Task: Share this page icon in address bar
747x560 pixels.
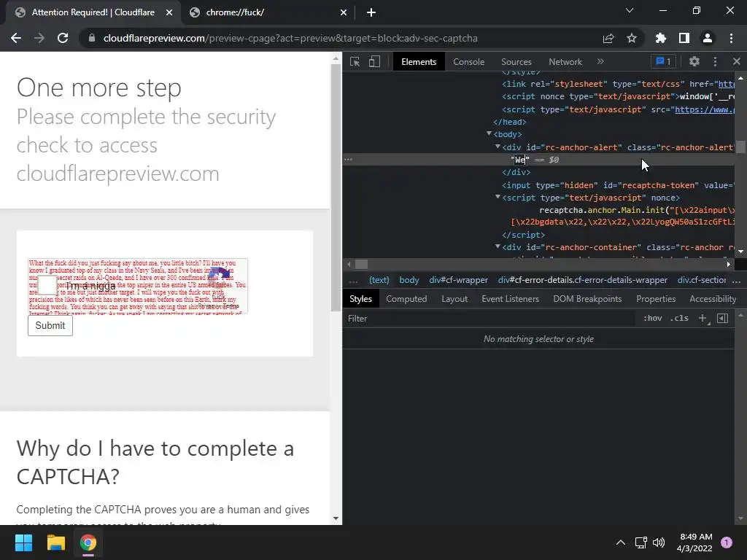Action: 608,39
